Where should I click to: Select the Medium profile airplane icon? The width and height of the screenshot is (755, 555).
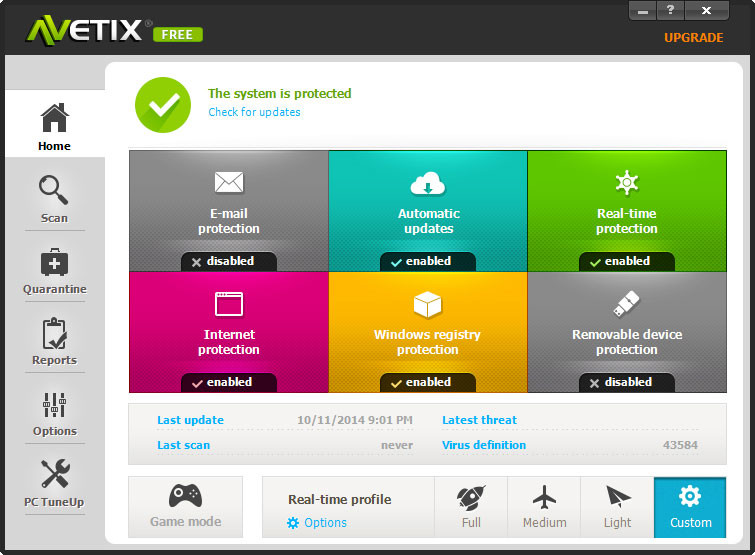click(x=545, y=497)
